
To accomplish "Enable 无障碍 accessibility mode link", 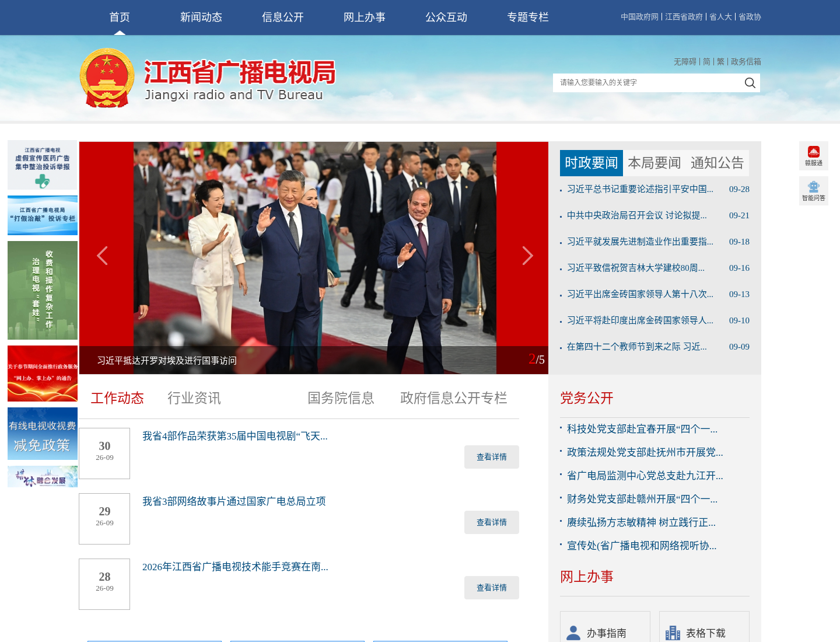I will [685, 61].
